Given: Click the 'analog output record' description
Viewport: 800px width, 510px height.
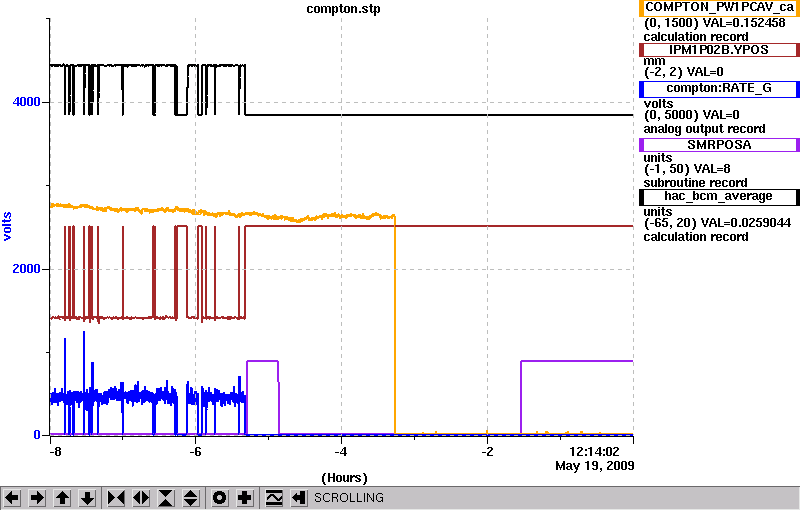Looking at the screenshot, I should 705,129.
